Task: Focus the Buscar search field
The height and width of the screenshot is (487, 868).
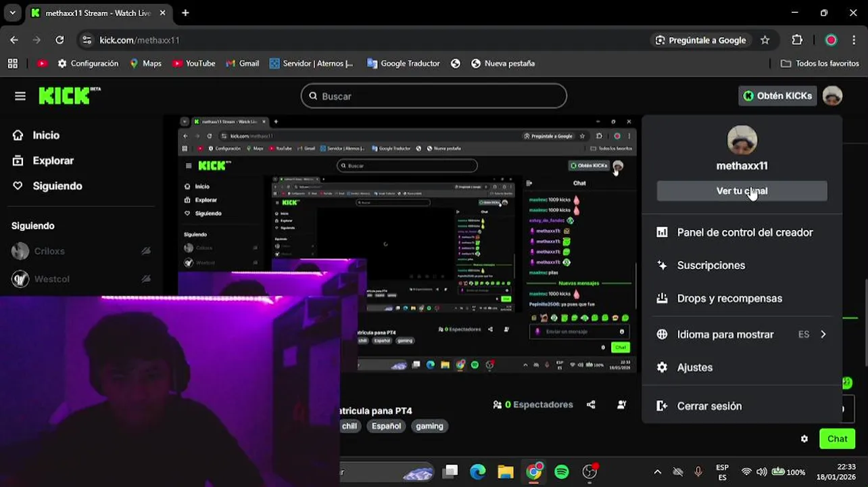Action: pos(433,96)
